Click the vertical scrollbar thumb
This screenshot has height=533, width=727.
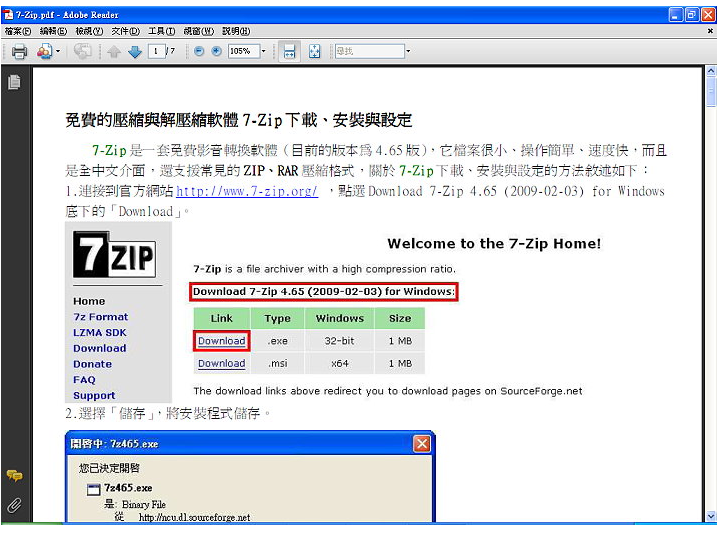click(711, 92)
